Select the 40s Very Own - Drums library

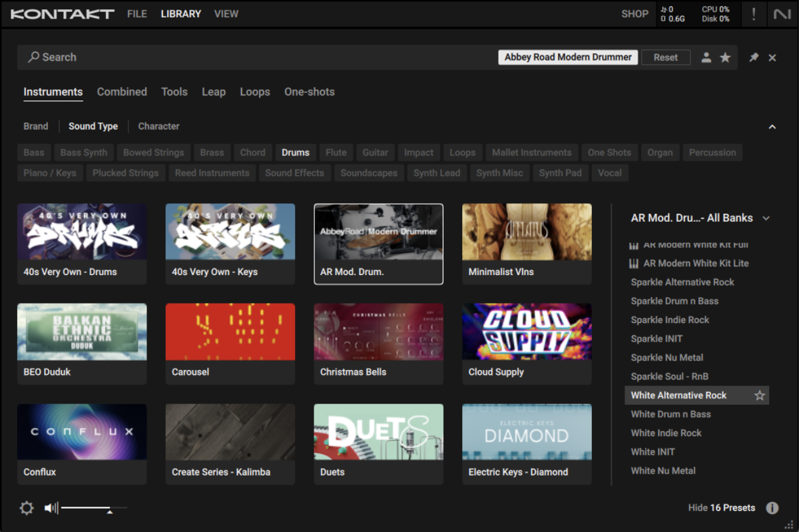(82, 244)
